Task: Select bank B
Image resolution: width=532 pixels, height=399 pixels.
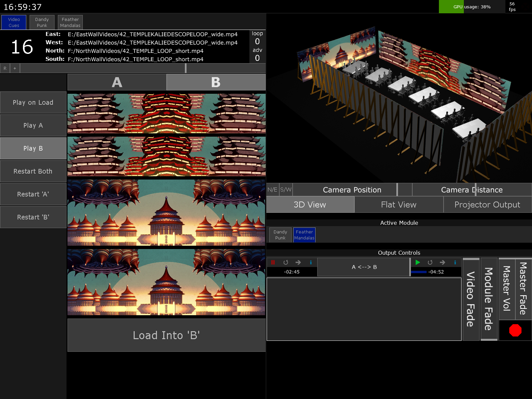Action: pos(216,82)
